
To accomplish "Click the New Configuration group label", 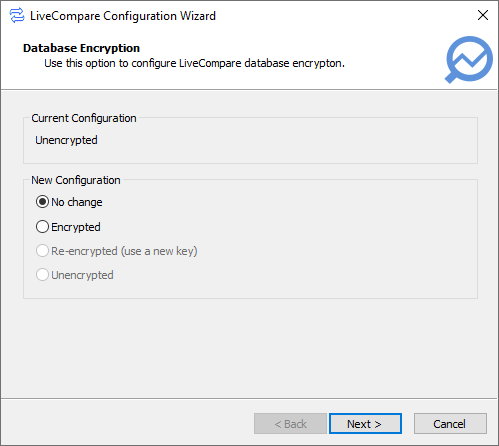I will tap(76, 180).
